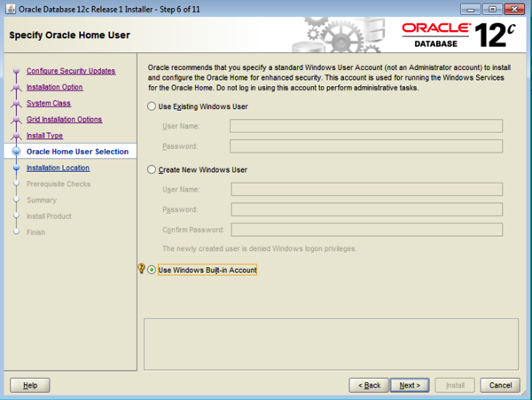The image size is (532, 400).
Task: Go to Install Type step
Action: click(44, 136)
